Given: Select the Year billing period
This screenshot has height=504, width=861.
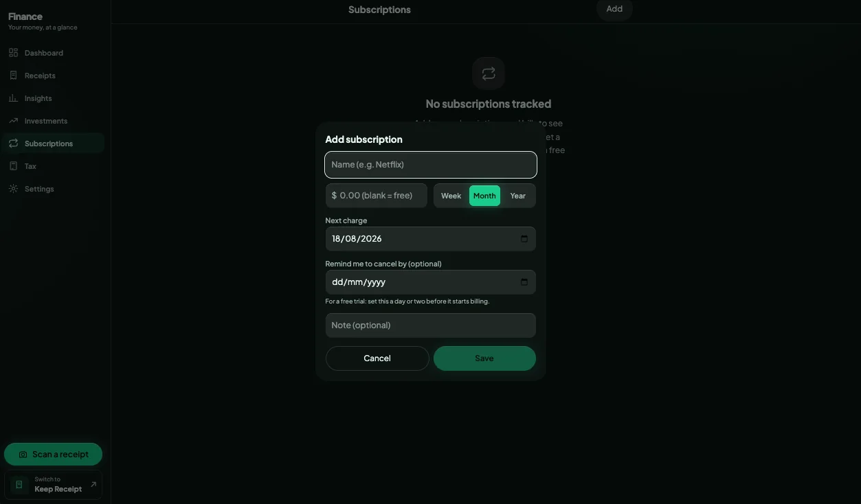Looking at the screenshot, I should coord(518,196).
